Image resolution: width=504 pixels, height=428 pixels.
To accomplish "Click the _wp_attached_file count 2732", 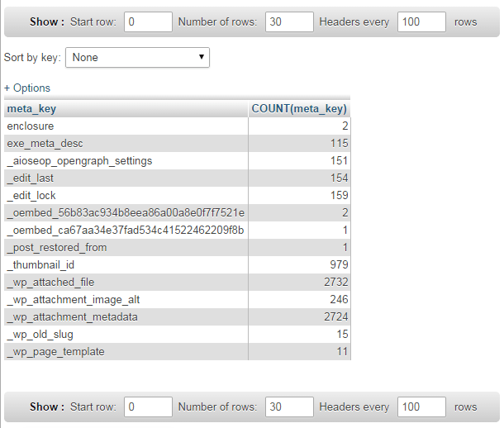I will click(334, 282).
